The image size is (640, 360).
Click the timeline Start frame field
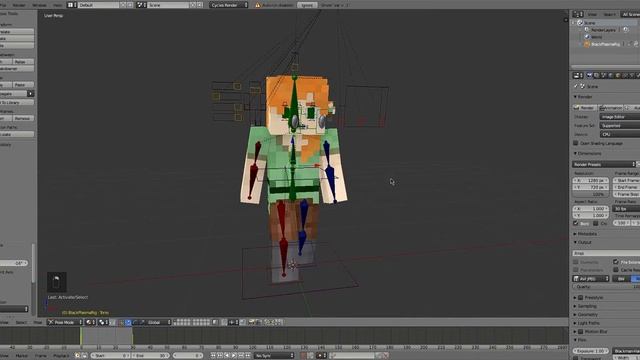109,356
